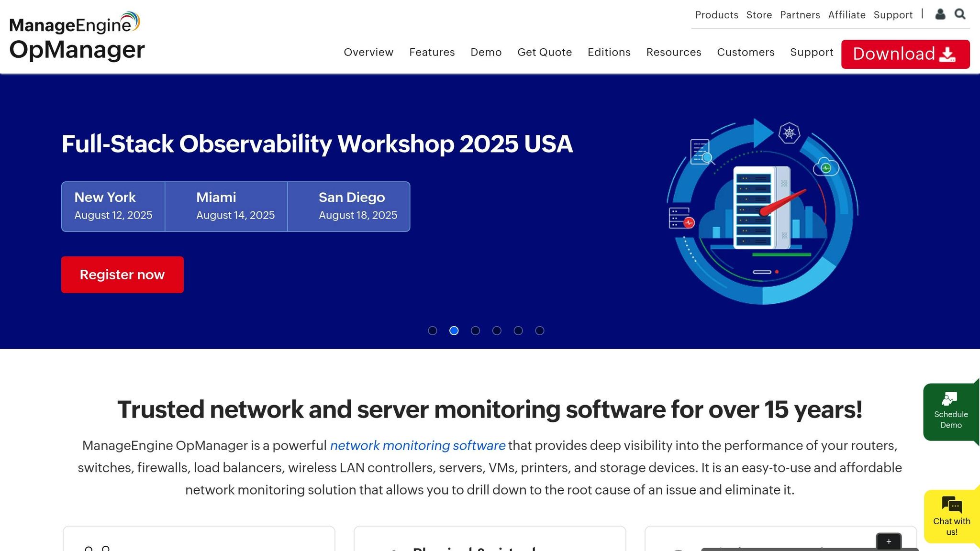Open the Store link
The height and width of the screenshot is (551, 980).
click(x=759, y=15)
